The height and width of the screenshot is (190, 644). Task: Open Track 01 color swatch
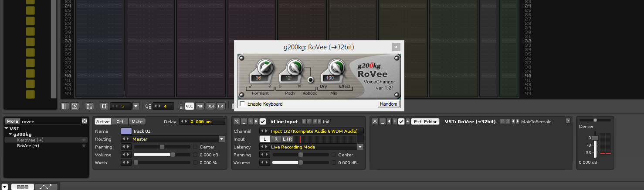click(x=126, y=131)
